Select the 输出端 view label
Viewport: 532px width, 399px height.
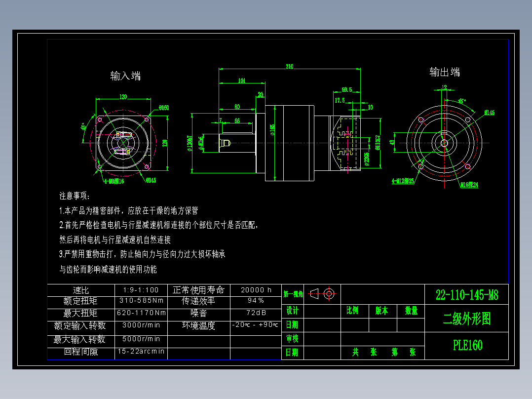(445, 72)
